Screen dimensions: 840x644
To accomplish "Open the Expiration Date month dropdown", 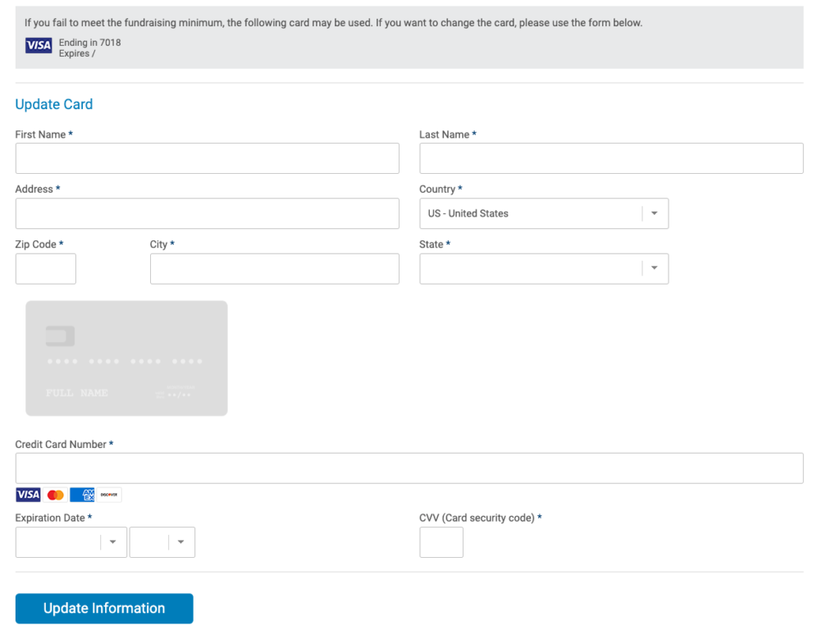I will [71, 542].
